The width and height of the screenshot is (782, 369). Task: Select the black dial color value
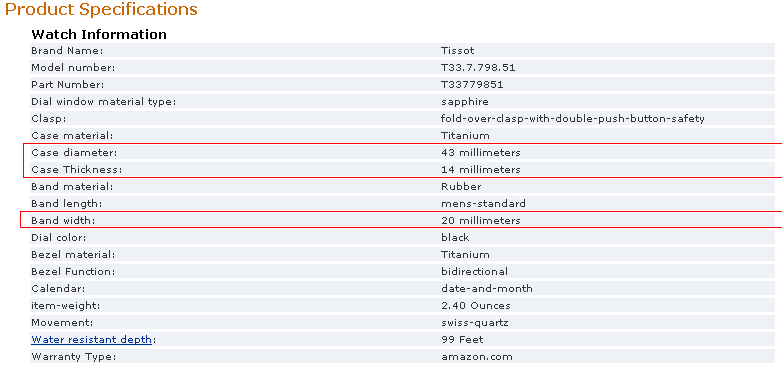pos(455,237)
